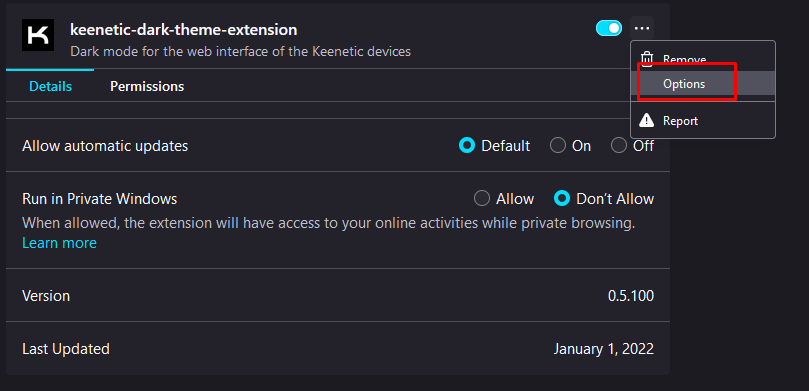Click the extension description text
Screen dimensions: 809x391
click(240, 52)
